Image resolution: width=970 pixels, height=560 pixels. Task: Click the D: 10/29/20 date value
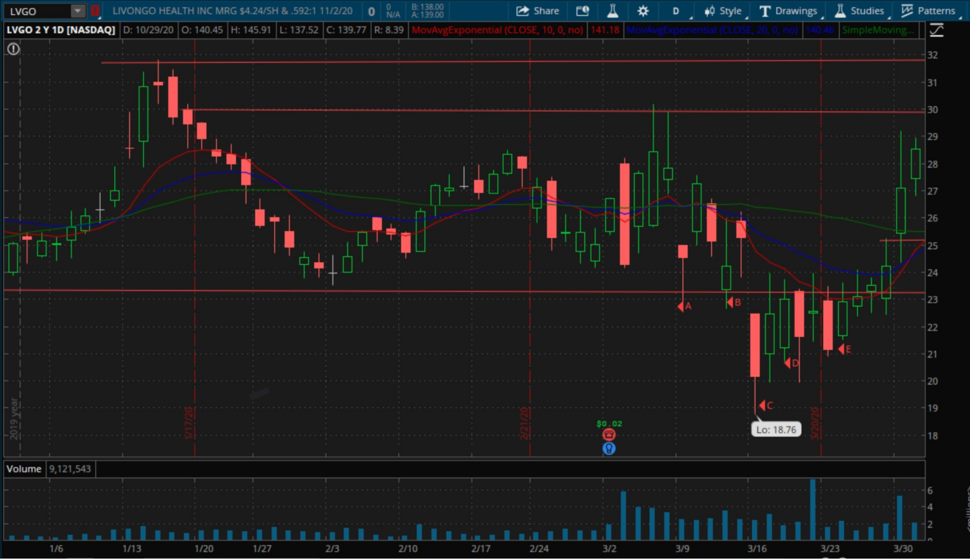[x=148, y=30]
